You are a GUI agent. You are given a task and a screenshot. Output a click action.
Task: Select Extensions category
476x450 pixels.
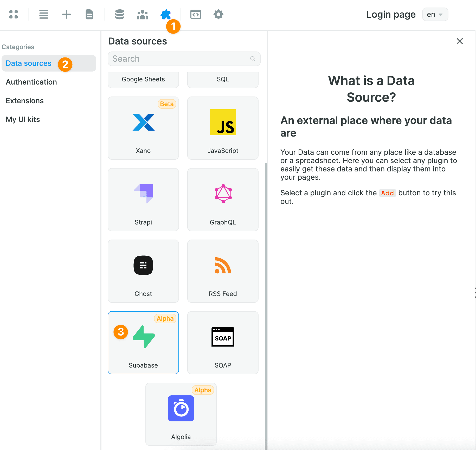[25, 101]
